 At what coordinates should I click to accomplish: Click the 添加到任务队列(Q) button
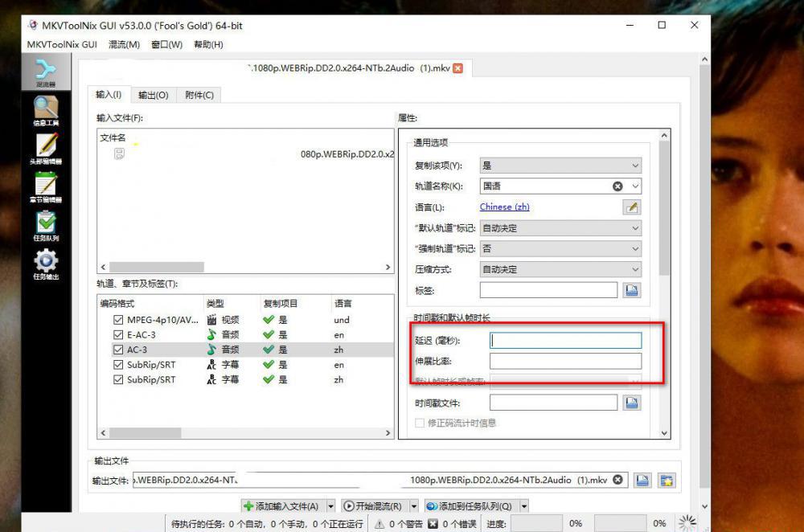click(x=470, y=506)
